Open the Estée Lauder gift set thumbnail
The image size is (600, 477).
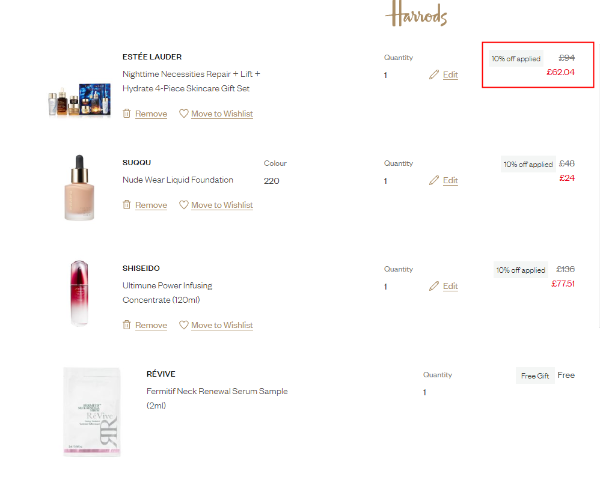click(80, 99)
